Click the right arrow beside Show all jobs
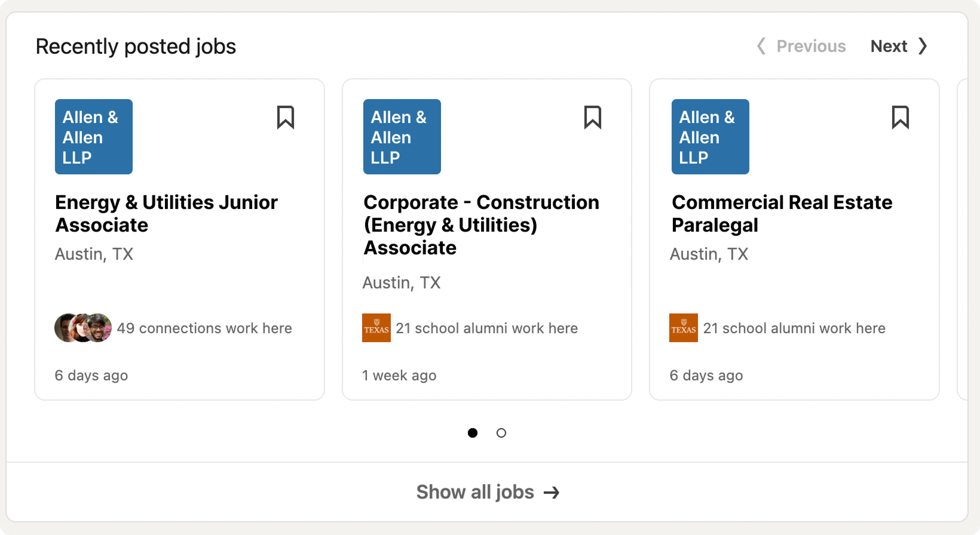Viewport: 980px width, 535px height. pyautogui.click(x=552, y=493)
